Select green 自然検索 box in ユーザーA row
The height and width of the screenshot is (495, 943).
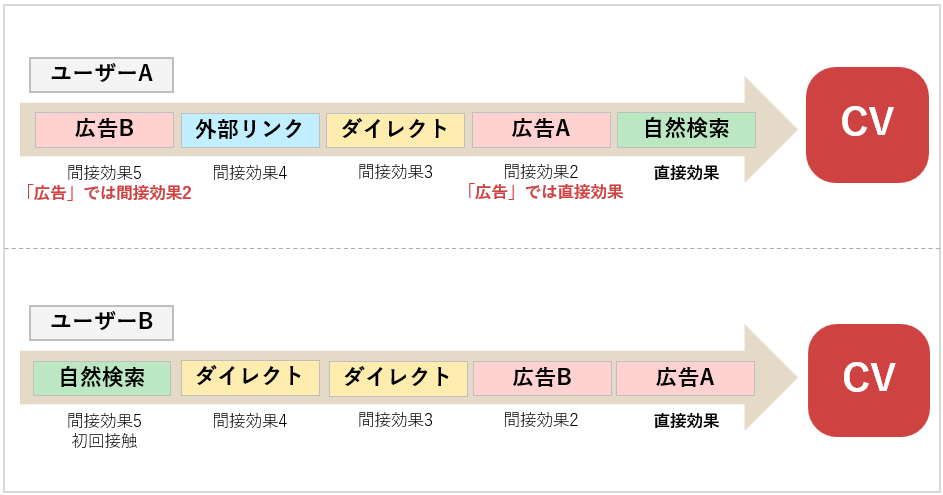pos(686,129)
